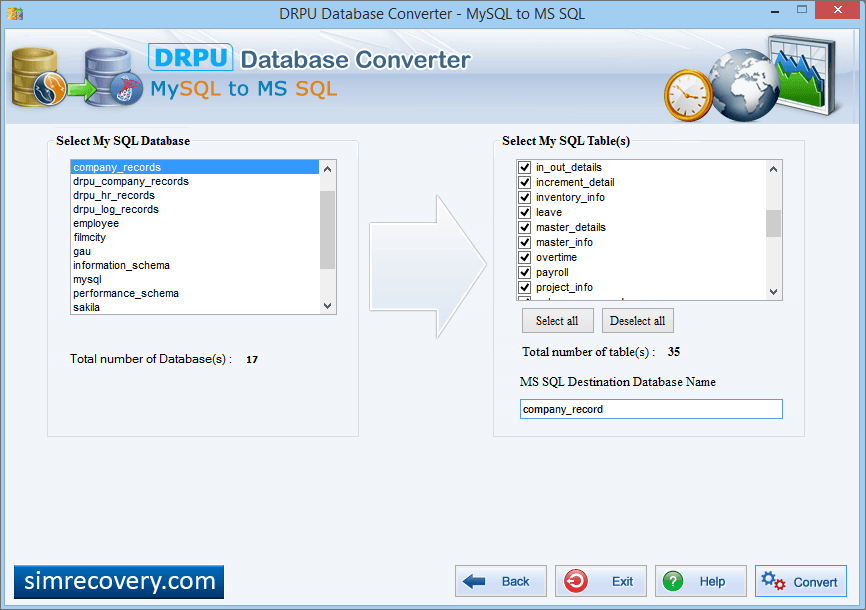This screenshot has width=866, height=610.
Task: Toggle the project_info checkbox
Action: coord(525,287)
